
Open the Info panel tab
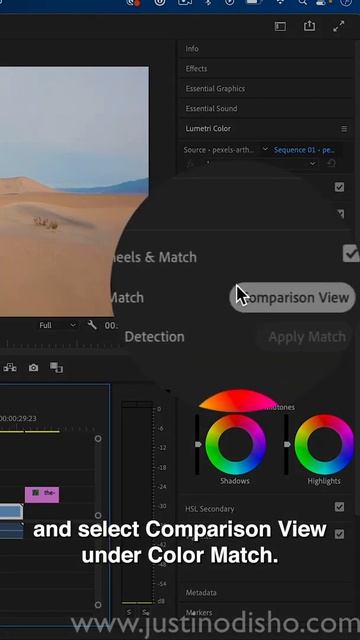192,49
